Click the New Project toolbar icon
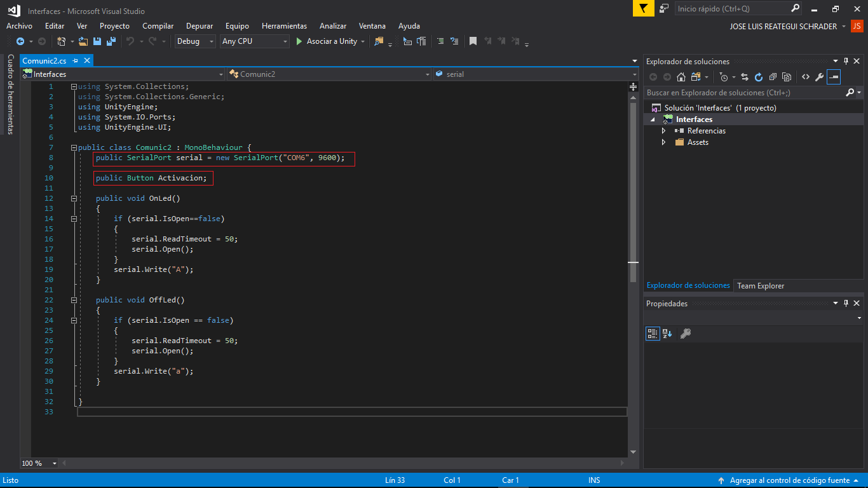 61,41
